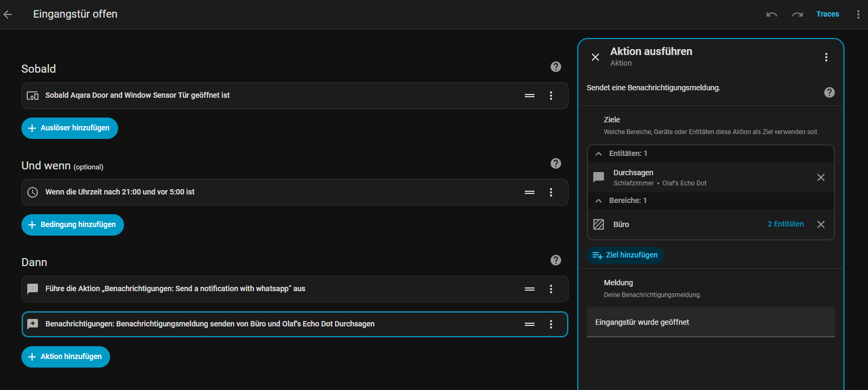Open help for the Sobald section

coord(556,67)
